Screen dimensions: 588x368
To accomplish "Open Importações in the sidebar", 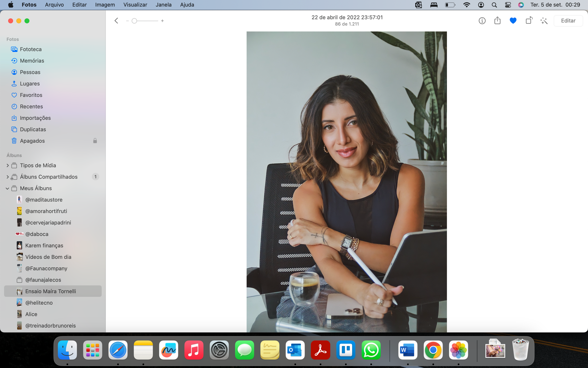I will [x=53, y=118].
